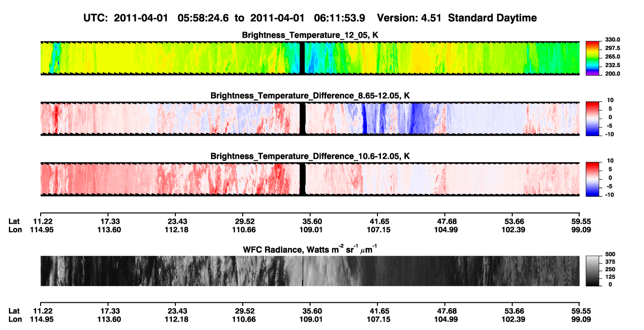Click the 232.5 colorbar label
The width and height of the screenshot is (644, 330).
(x=613, y=65)
